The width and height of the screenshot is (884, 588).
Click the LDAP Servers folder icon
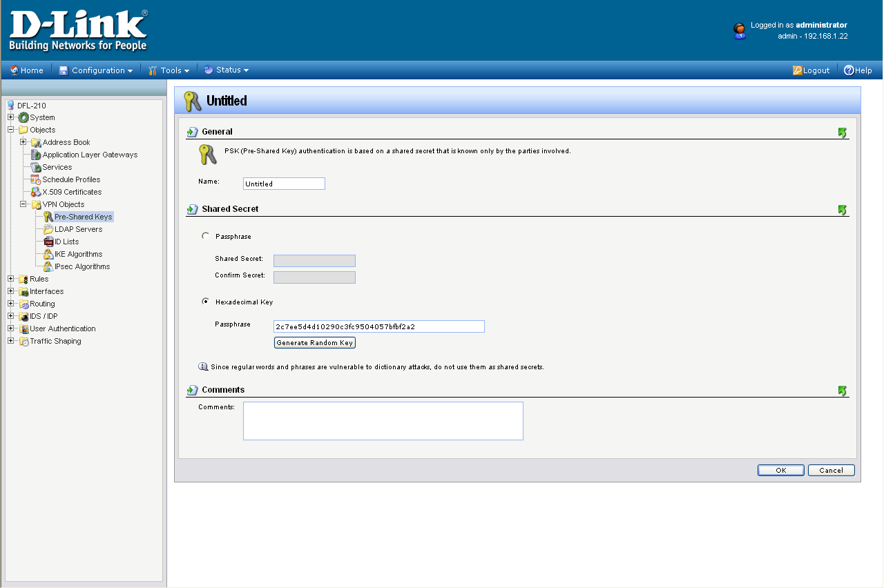coord(48,229)
